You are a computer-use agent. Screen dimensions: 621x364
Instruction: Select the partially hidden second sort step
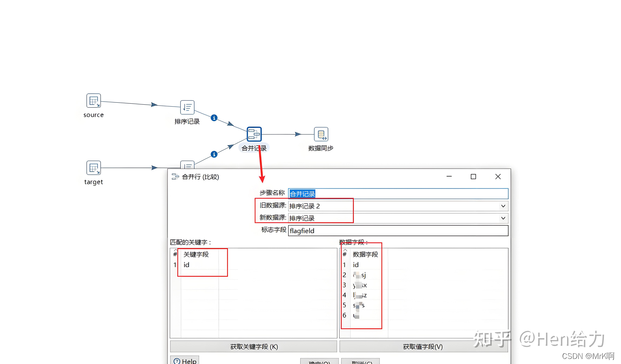pos(188,165)
